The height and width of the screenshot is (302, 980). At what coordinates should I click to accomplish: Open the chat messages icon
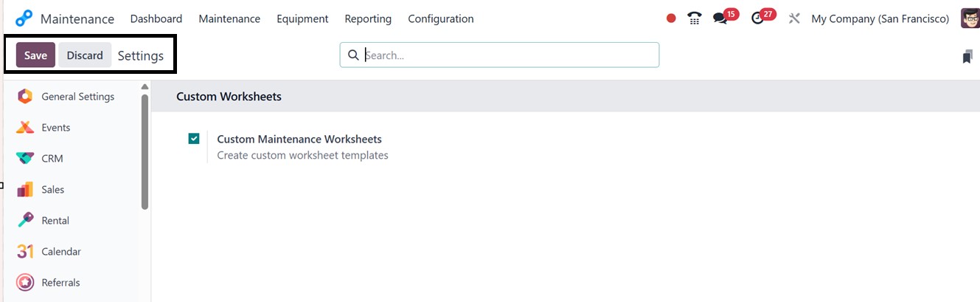click(x=720, y=18)
